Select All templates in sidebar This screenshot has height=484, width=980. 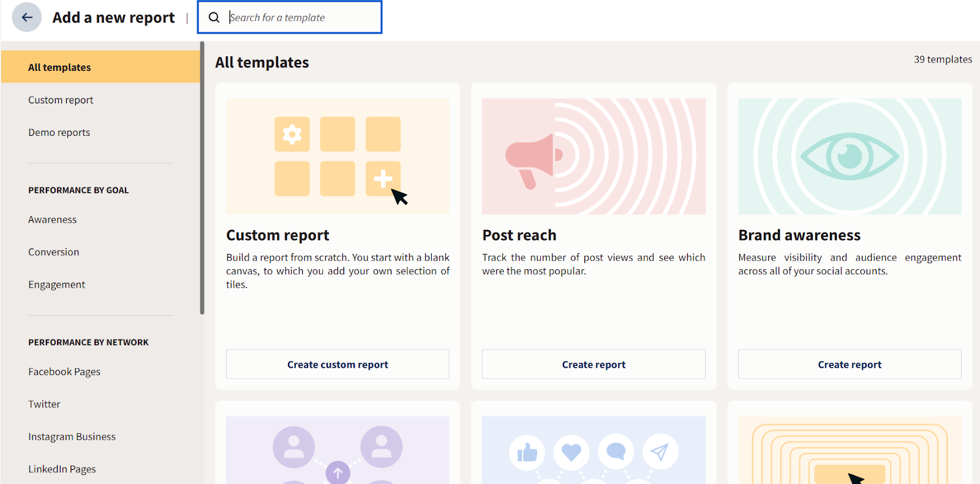point(100,67)
